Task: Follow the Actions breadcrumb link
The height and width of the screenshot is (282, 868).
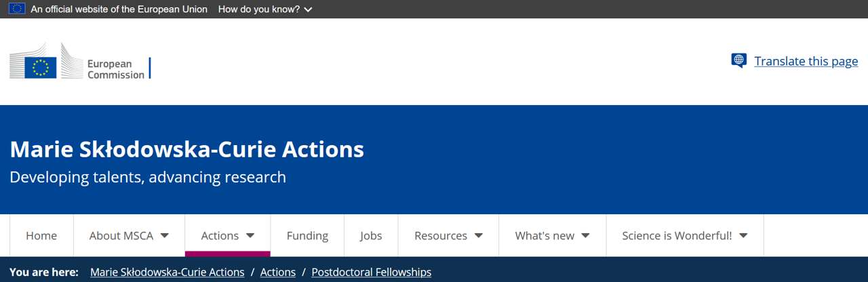Action: (278, 272)
